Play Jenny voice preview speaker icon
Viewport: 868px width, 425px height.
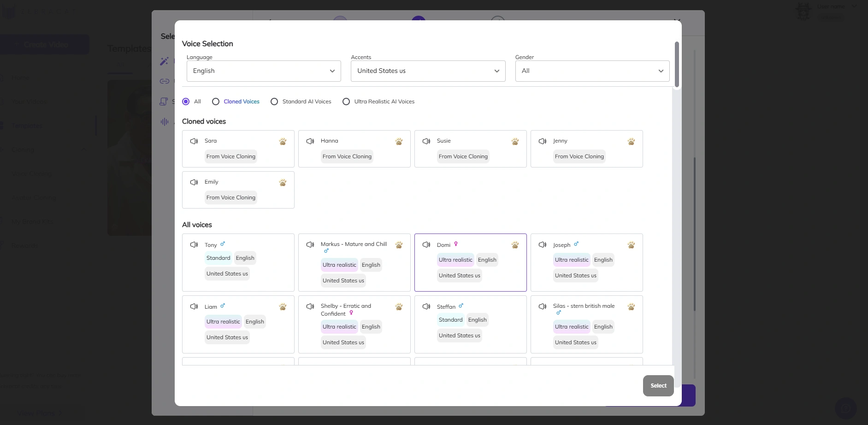543,141
